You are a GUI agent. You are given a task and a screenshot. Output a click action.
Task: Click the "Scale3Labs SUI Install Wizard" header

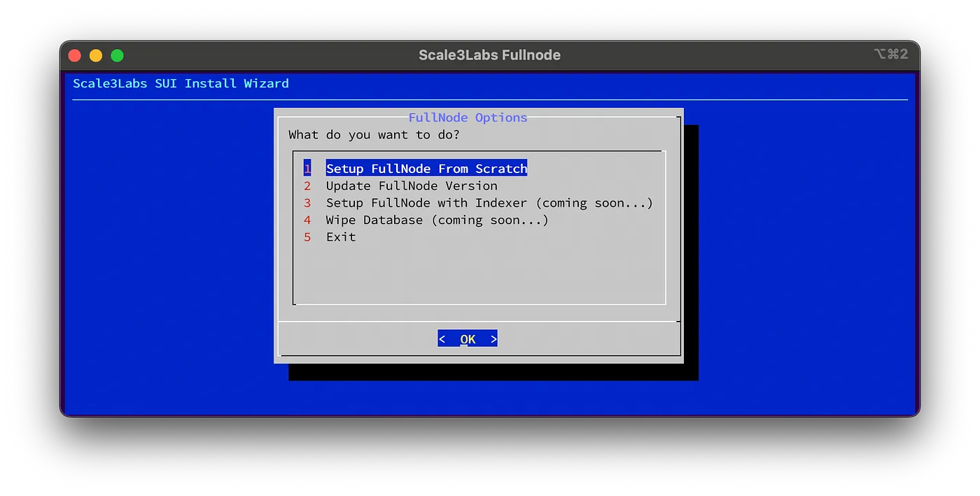click(181, 83)
